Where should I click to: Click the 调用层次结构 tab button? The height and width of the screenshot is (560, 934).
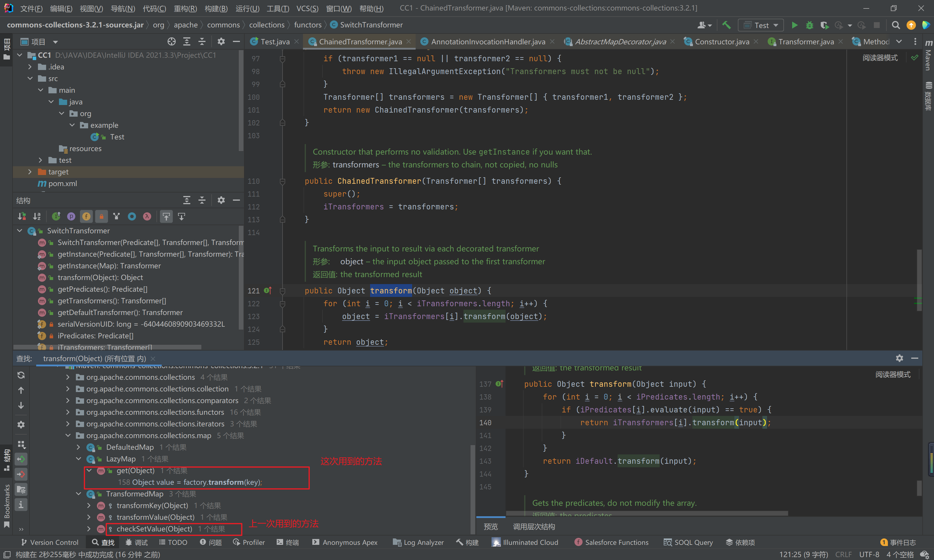point(534,526)
